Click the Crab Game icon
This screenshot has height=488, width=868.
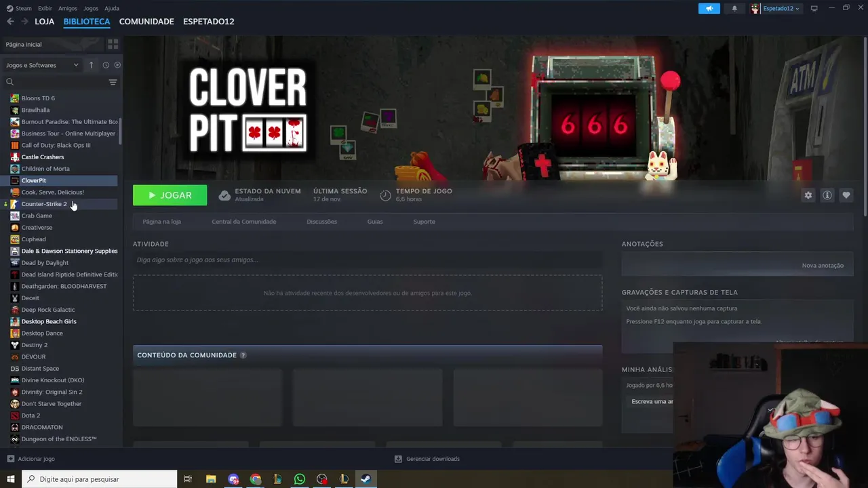tap(15, 216)
